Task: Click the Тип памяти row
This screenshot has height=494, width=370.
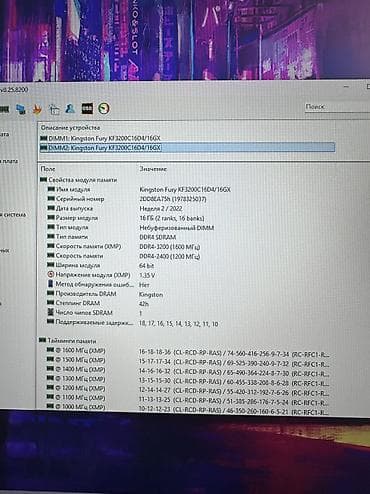Action: [112, 237]
